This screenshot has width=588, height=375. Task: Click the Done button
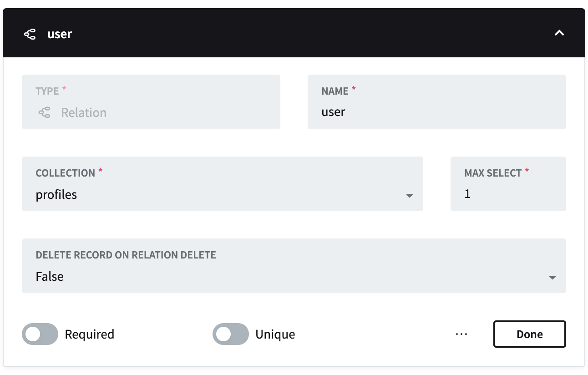tap(529, 334)
